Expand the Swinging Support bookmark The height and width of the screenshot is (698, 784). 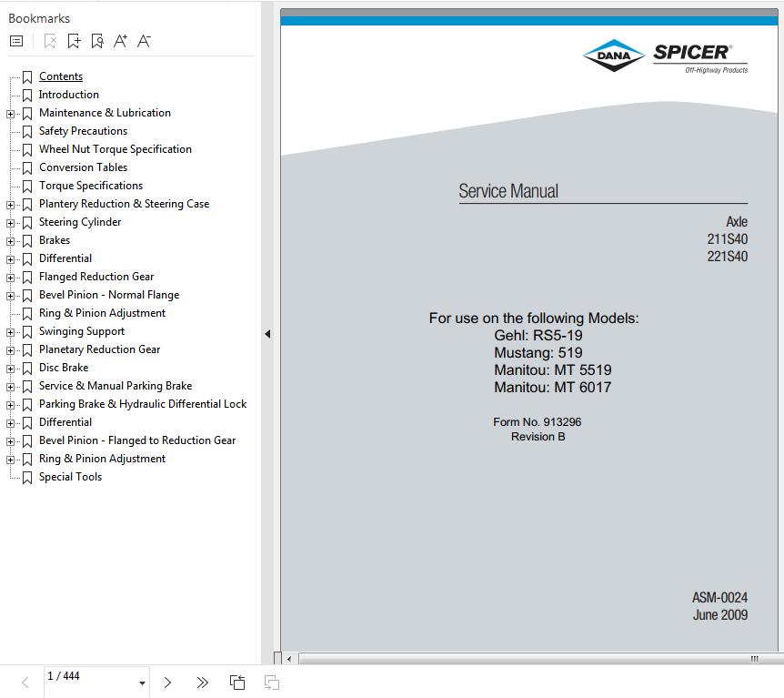click(10, 332)
